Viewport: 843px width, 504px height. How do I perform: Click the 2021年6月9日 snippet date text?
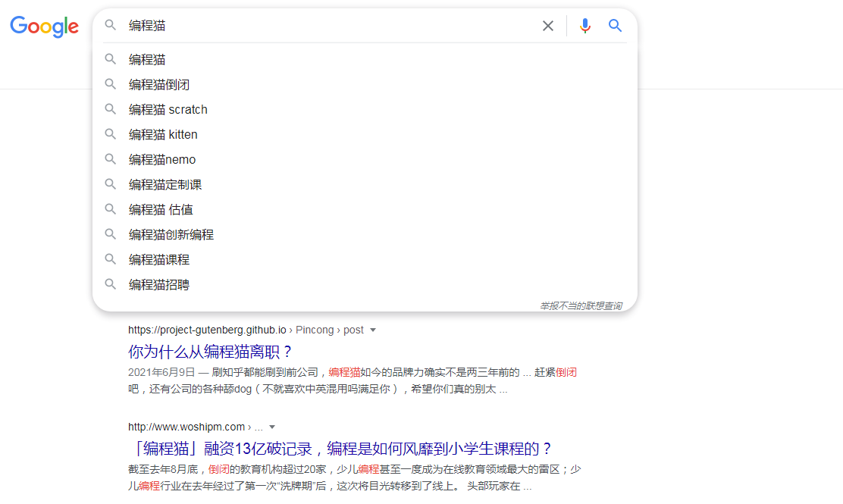161,372
